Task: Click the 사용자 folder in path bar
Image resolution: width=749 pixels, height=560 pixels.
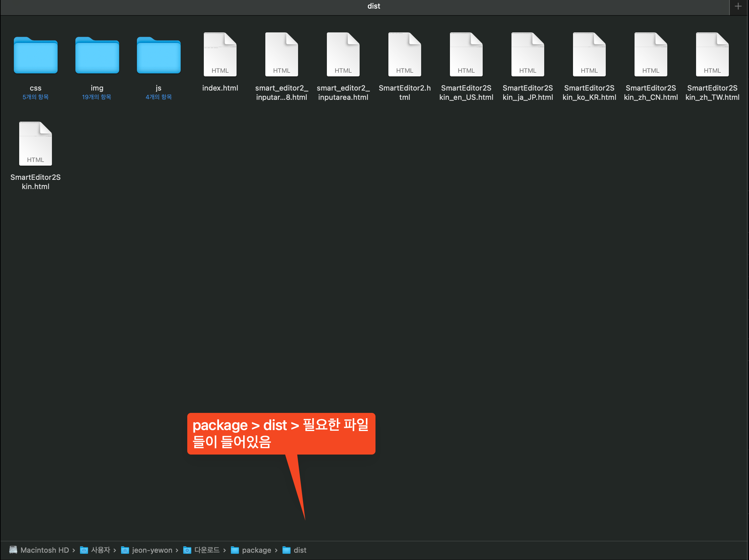Action: click(100, 550)
